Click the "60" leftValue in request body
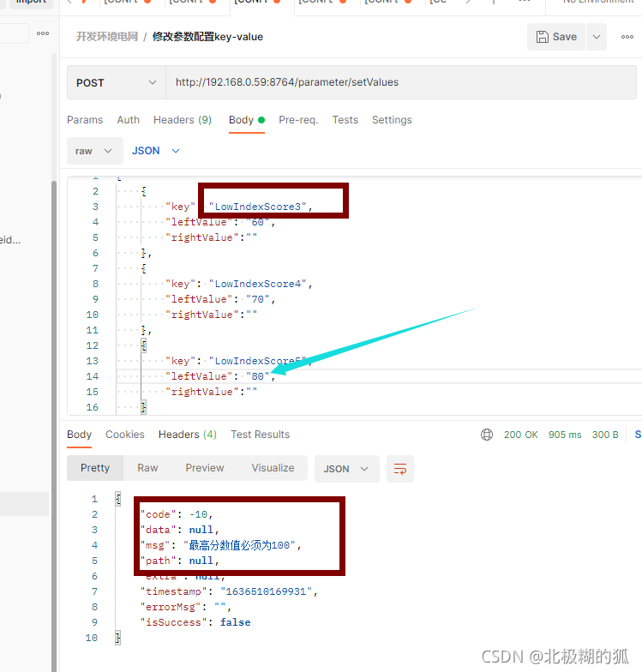 [x=257, y=222]
